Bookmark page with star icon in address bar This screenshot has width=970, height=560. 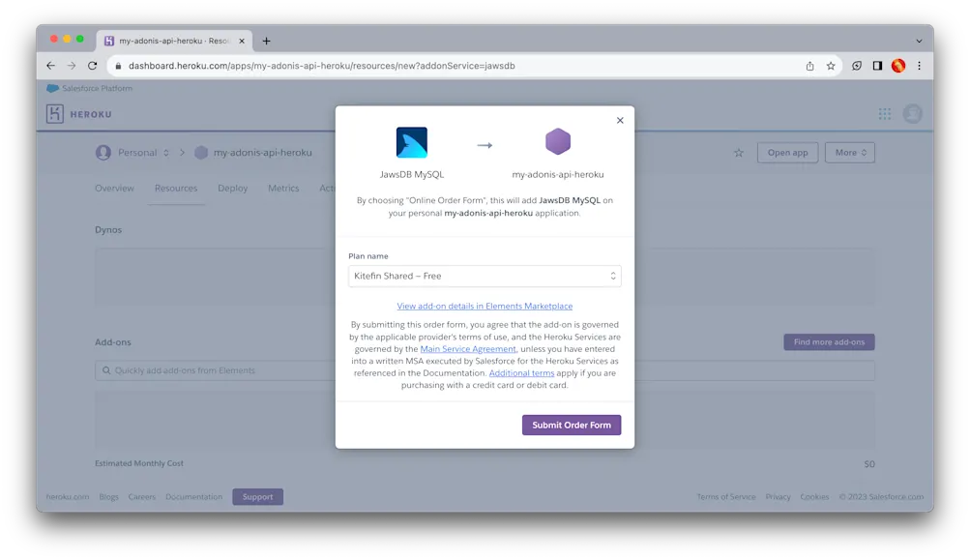tap(831, 66)
